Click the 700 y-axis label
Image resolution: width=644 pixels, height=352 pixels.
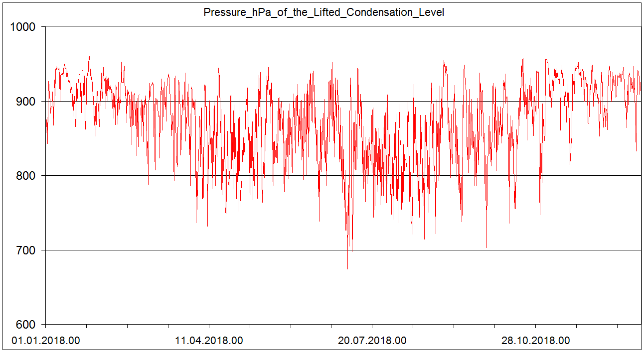coord(26,250)
